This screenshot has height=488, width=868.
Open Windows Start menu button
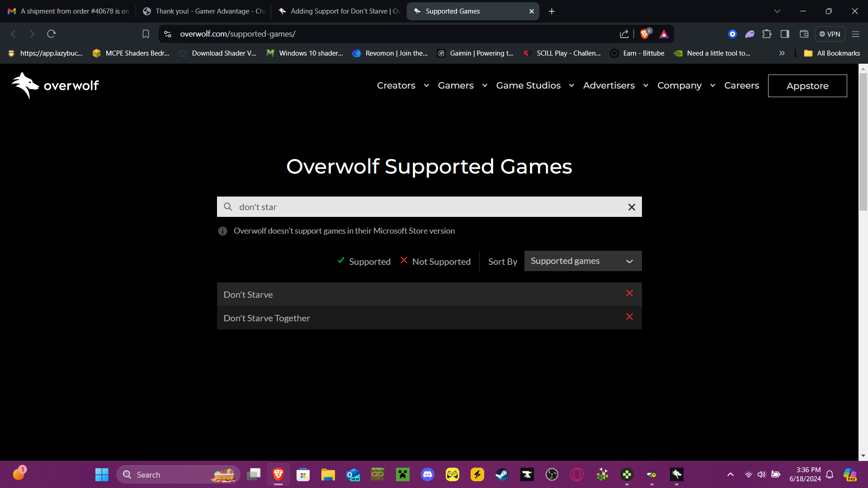(102, 474)
